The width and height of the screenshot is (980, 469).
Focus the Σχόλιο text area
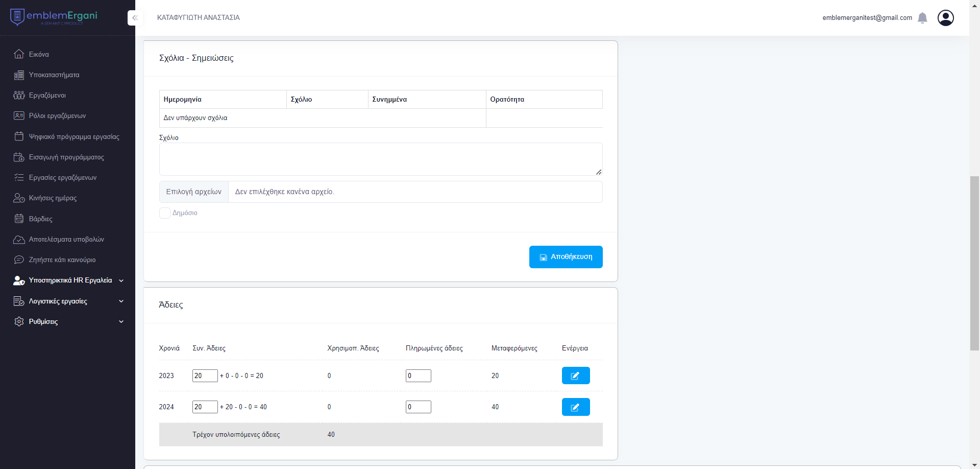tap(380, 159)
